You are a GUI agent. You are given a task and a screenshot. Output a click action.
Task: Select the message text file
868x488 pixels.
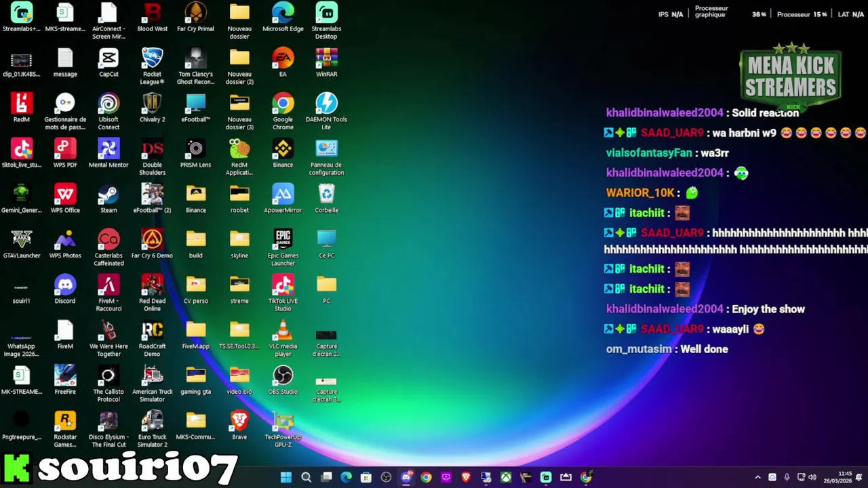(65, 63)
